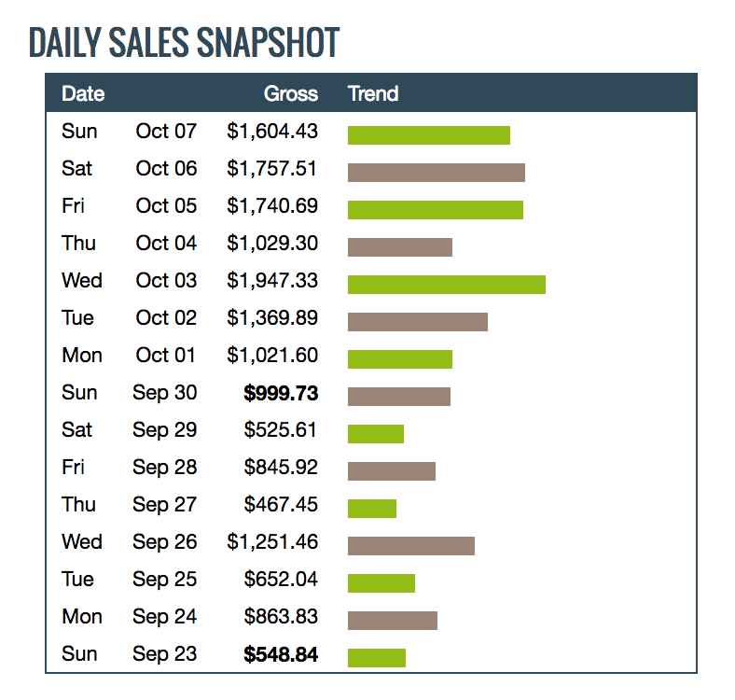Click the Gross column header
Screen dimensions: 735x700
(x=290, y=93)
